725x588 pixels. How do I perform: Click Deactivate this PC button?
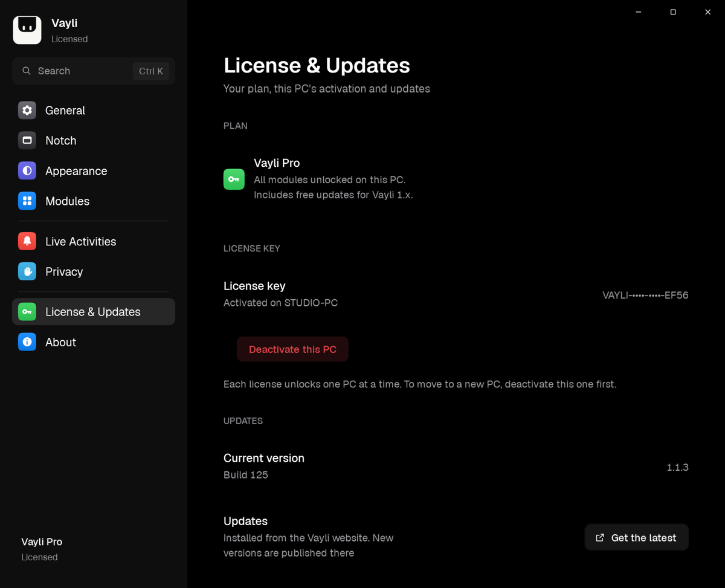[292, 349]
